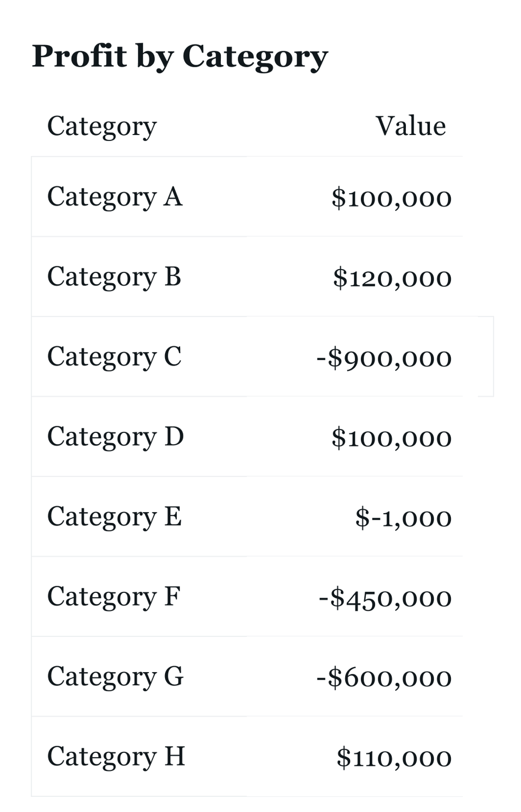Click the $-1,000 value cell

tap(403, 517)
